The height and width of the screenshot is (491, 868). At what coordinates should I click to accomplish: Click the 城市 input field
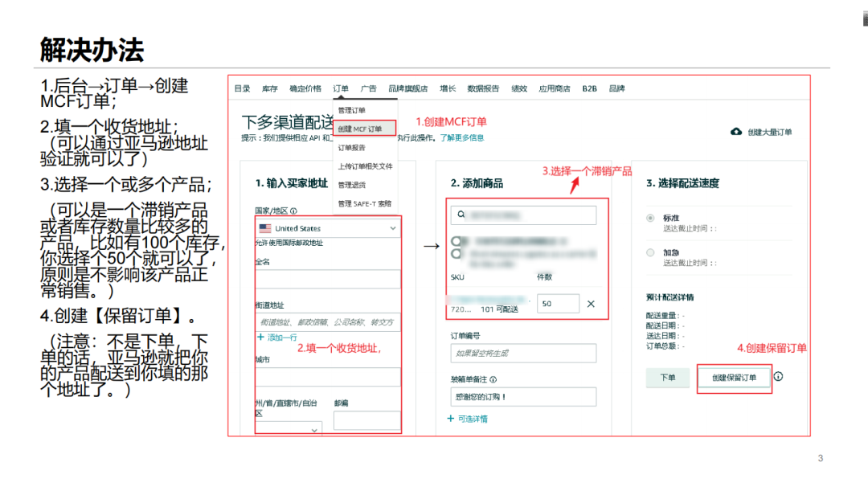pyautogui.click(x=328, y=376)
